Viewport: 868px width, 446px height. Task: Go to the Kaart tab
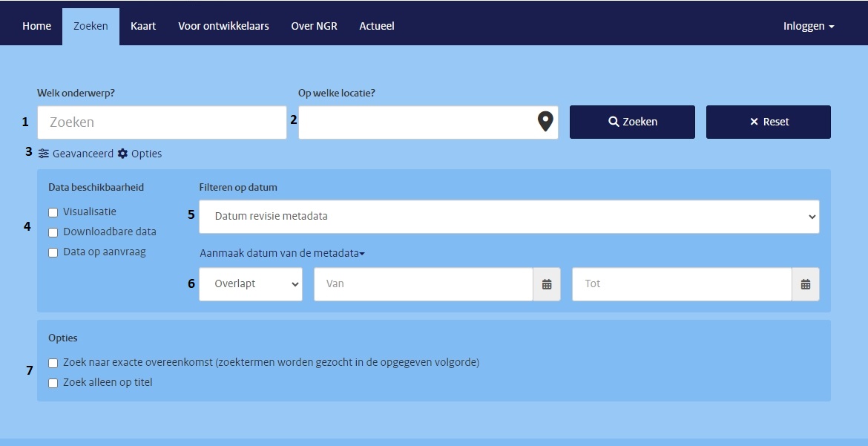point(143,26)
